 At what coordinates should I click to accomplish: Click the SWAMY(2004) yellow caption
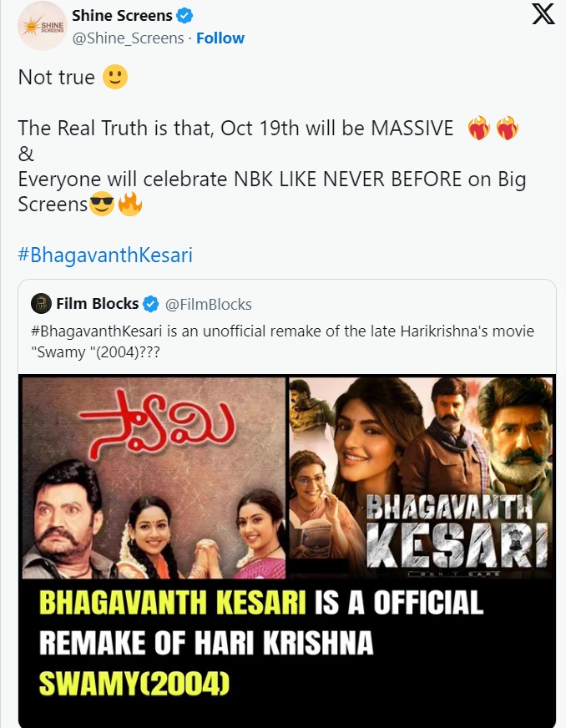[134, 683]
